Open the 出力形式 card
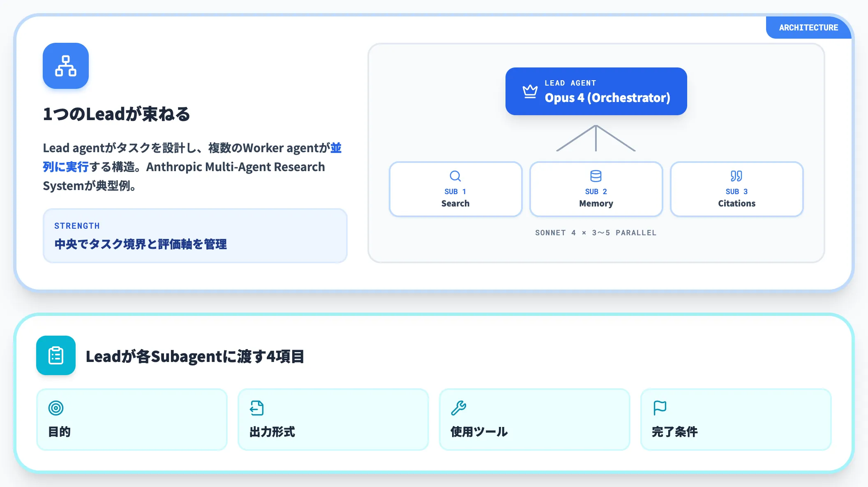 click(333, 420)
